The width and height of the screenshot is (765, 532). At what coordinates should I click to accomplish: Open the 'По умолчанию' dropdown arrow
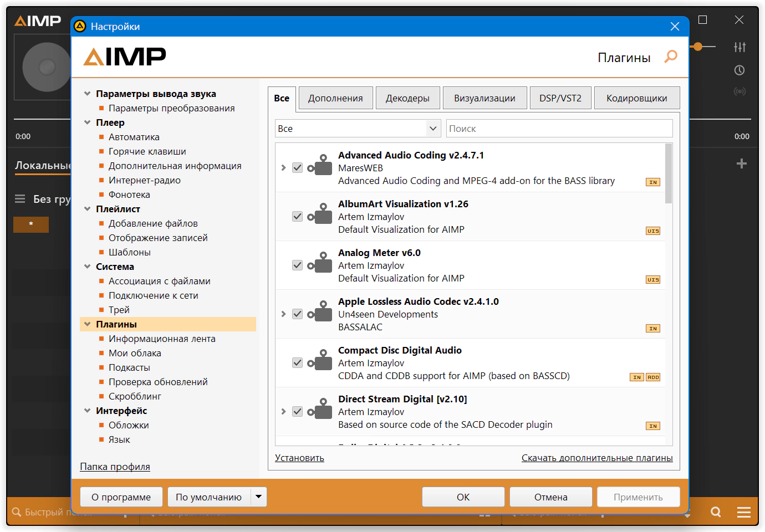(x=258, y=497)
